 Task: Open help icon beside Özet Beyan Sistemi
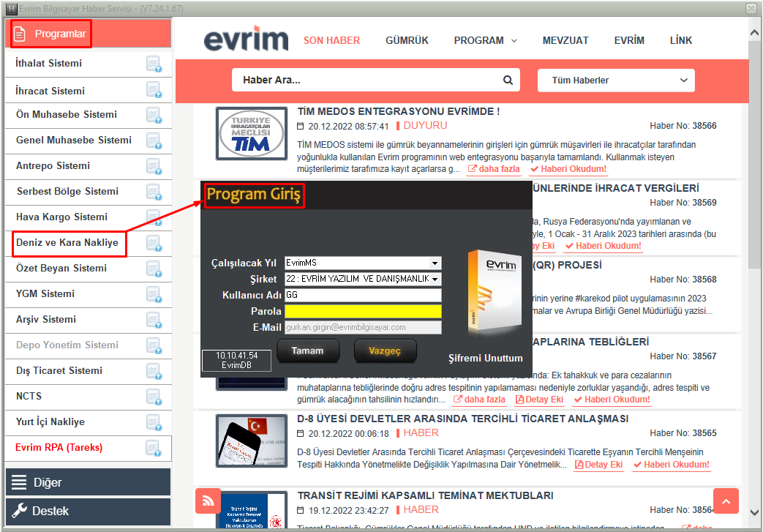(x=154, y=269)
